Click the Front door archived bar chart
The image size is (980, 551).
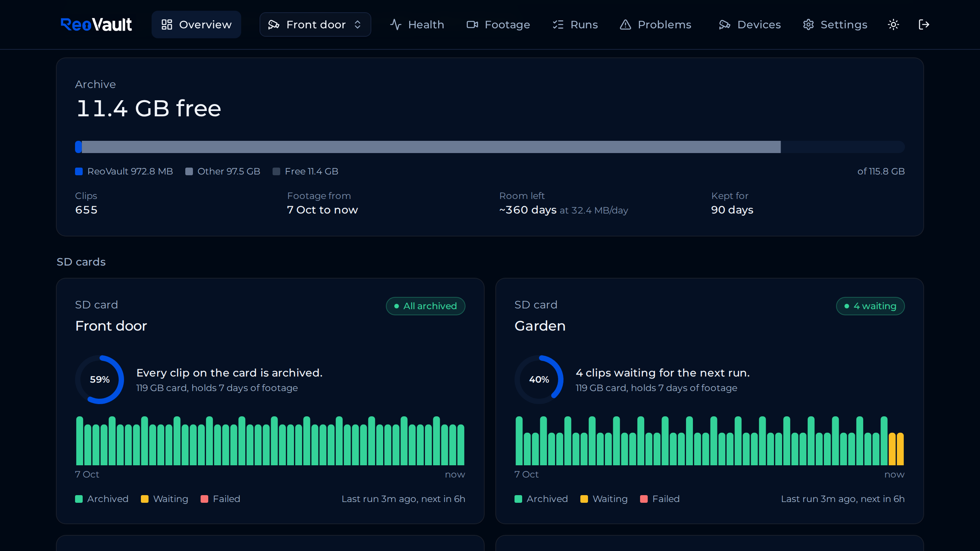point(270,441)
